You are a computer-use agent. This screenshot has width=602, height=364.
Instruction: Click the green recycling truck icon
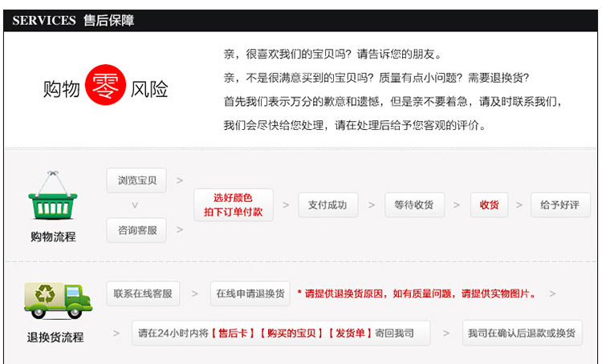[58, 301]
